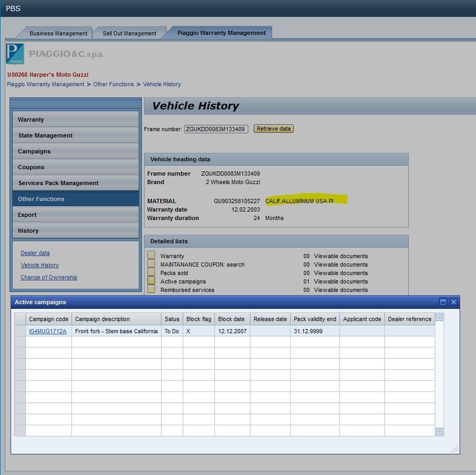Close the Active campaigns popup
The width and height of the screenshot is (476, 475).
pos(453,302)
